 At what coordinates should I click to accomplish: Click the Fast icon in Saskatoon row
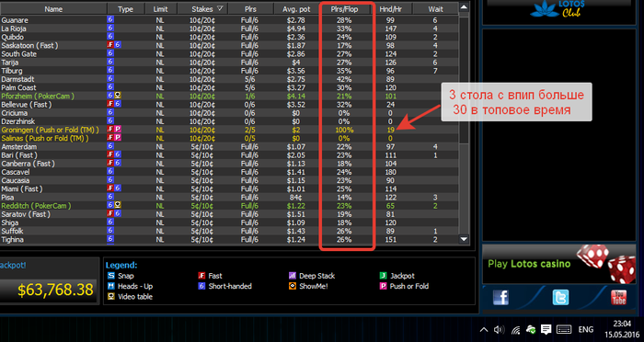[110, 45]
